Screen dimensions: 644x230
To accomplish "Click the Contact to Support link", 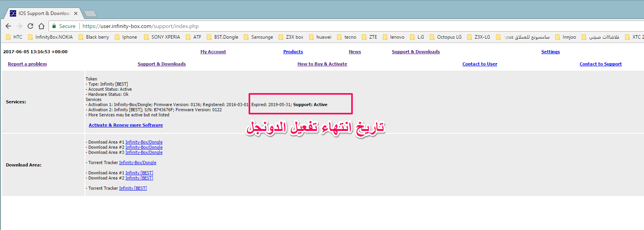I will point(601,64).
